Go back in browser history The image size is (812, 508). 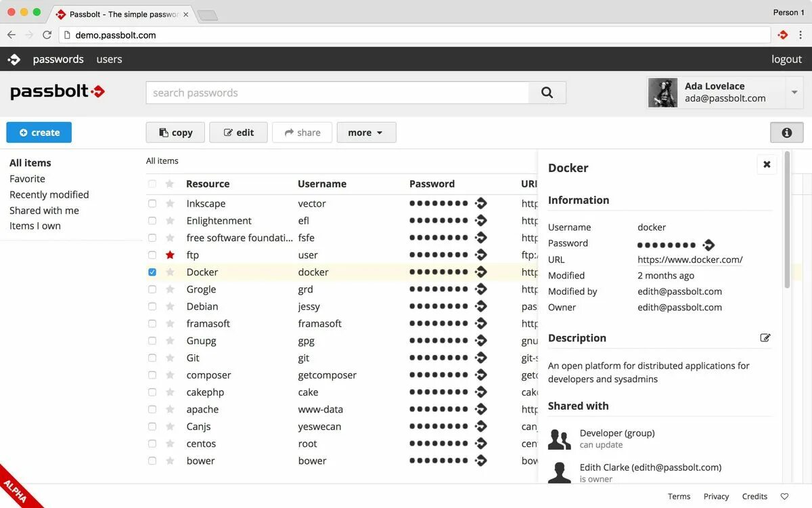click(x=12, y=35)
